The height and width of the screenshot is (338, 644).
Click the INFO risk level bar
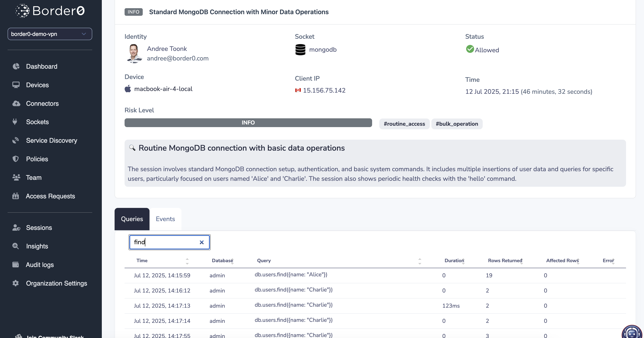[248, 123]
